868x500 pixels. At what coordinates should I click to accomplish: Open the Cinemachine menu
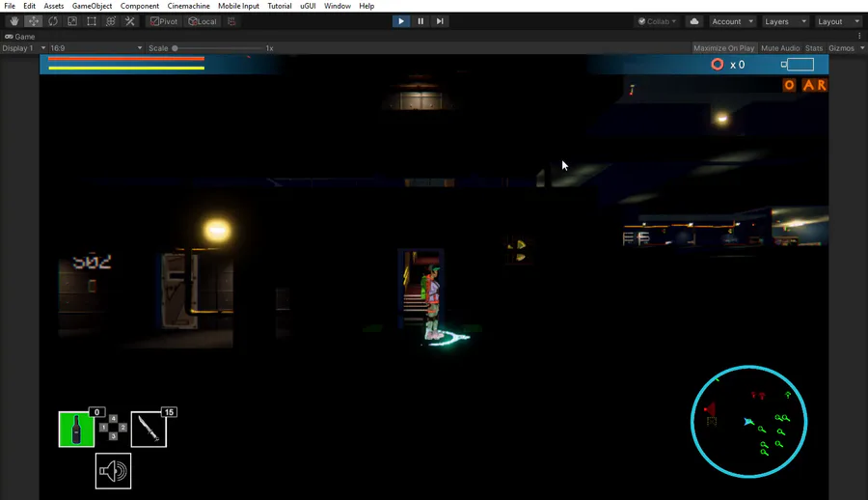189,6
